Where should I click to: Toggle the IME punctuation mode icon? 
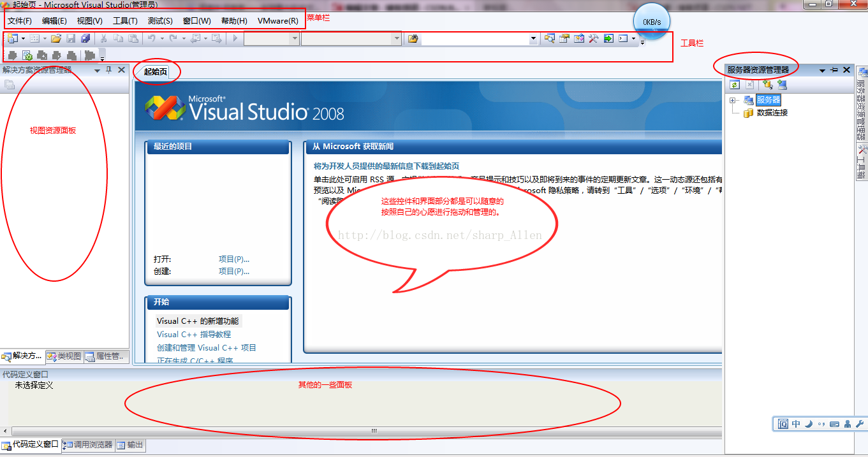point(821,424)
